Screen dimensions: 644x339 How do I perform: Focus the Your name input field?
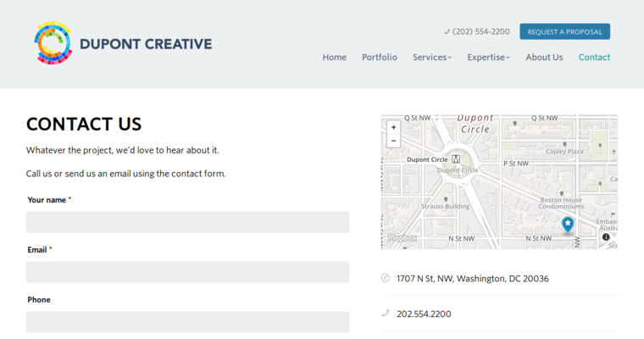click(x=187, y=222)
